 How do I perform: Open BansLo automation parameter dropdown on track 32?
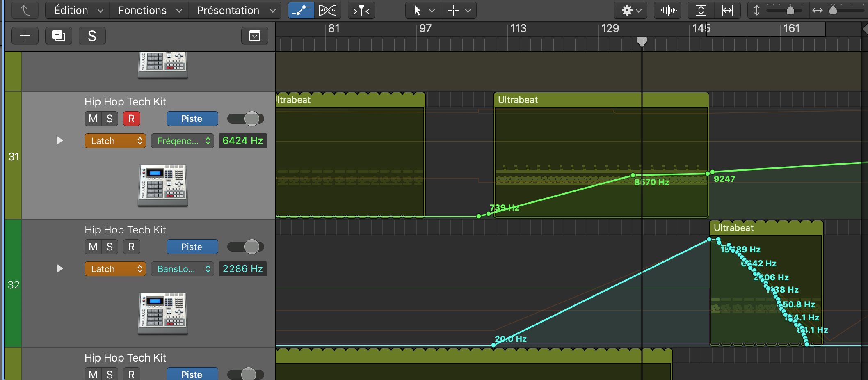pyautogui.click(x=183, y=269)
